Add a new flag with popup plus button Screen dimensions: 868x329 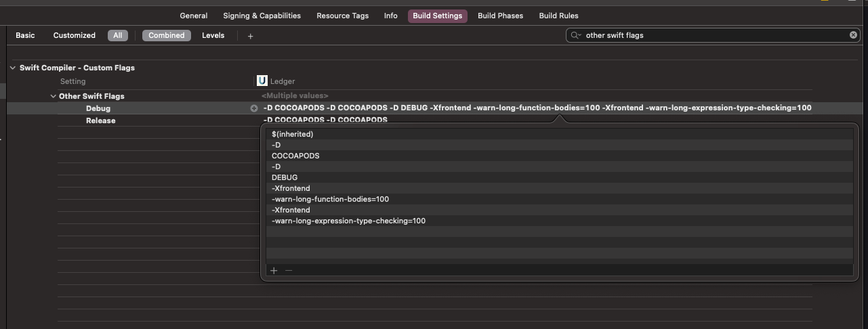[274, 270]
